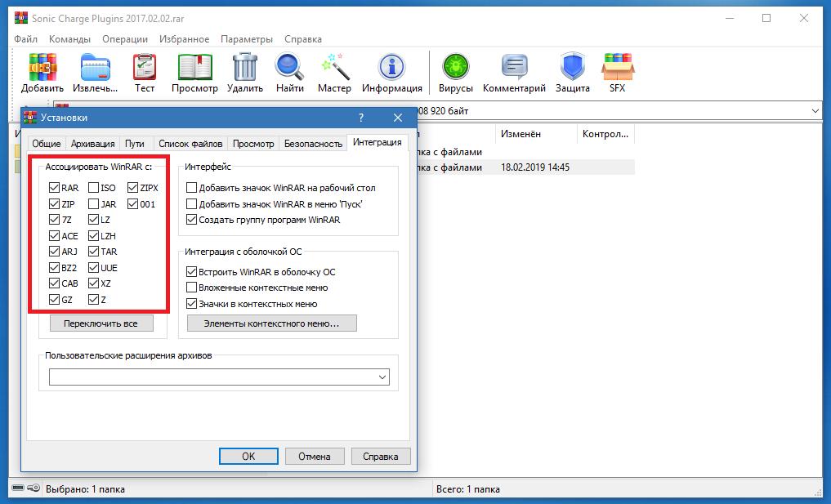Expand the 'Пользовательские расширения архивов' combo box arrow
Image resolution: width=831 pixels, height=504 pixels.
click(x=382, y=377)
